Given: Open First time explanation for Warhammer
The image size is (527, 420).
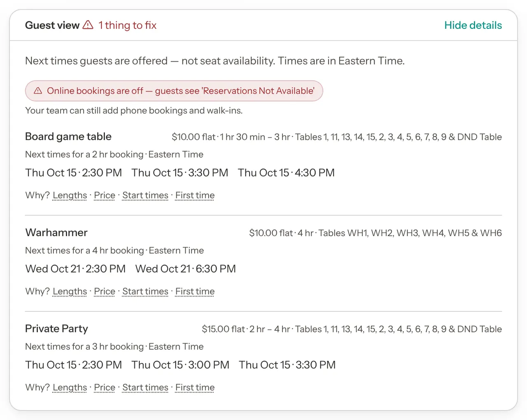Looking at the screenshot, I should 195,292.
